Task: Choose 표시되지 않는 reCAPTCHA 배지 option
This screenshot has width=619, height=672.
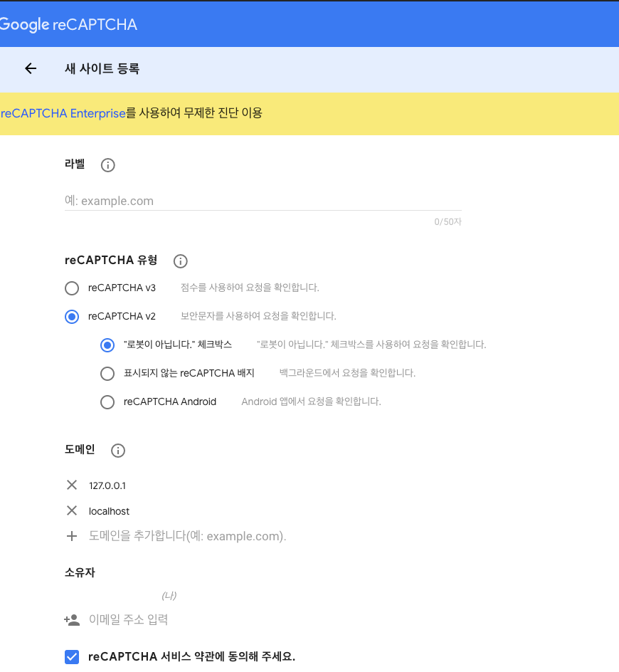Action: click(107, 374)
